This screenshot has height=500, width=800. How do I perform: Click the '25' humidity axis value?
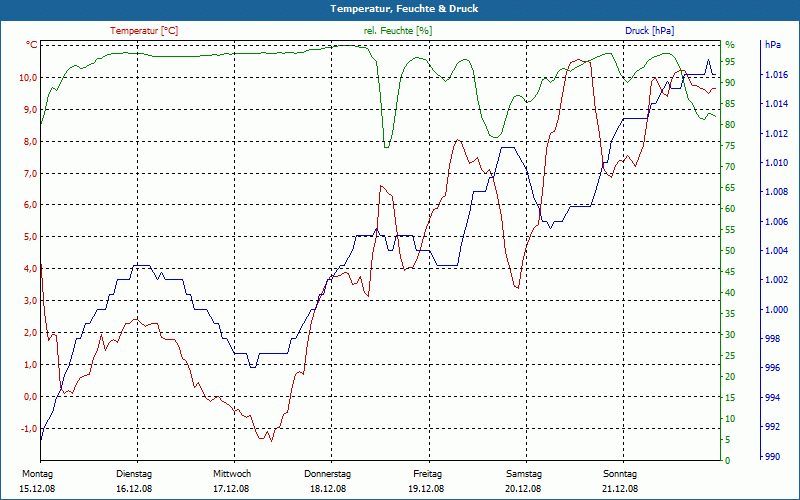tap(730, 356)
